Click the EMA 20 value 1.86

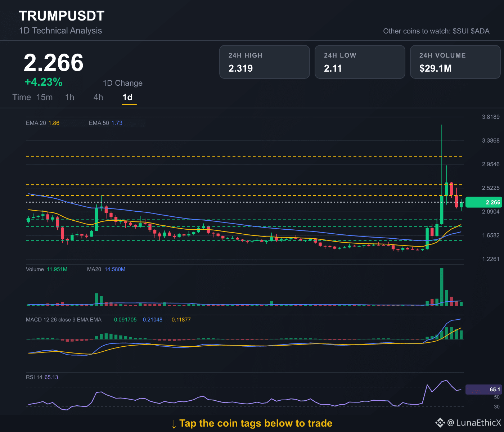[x=54, y=123]
